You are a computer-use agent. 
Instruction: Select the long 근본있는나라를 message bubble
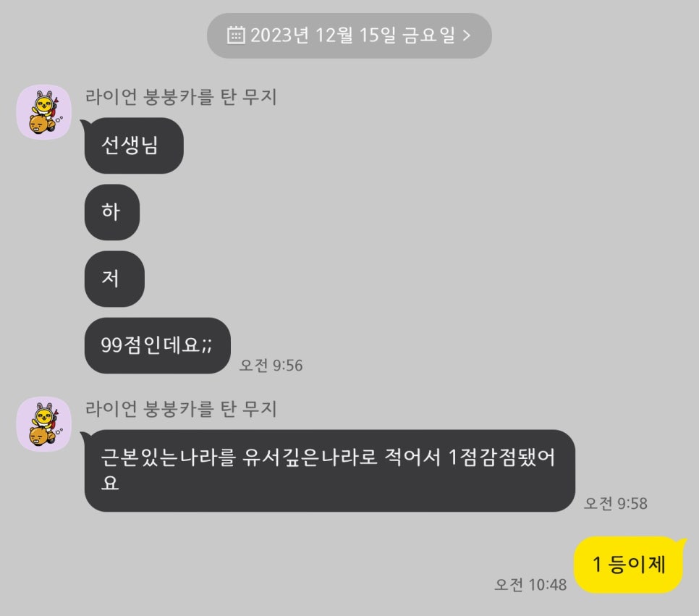(x=329, y=471)
